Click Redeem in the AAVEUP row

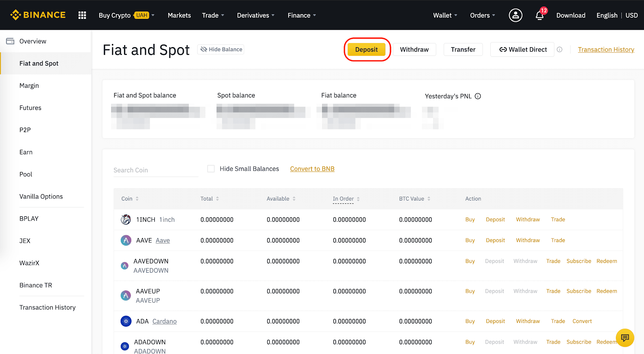[607, 291]
